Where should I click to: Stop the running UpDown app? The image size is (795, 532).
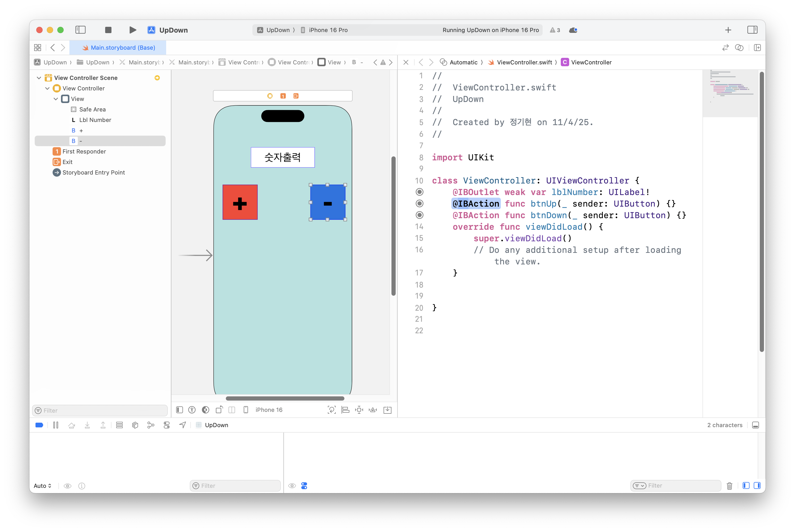108,30
